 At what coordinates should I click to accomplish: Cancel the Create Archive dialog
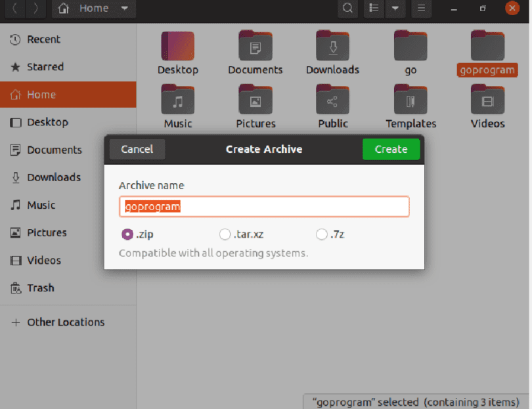coord(137,149)
